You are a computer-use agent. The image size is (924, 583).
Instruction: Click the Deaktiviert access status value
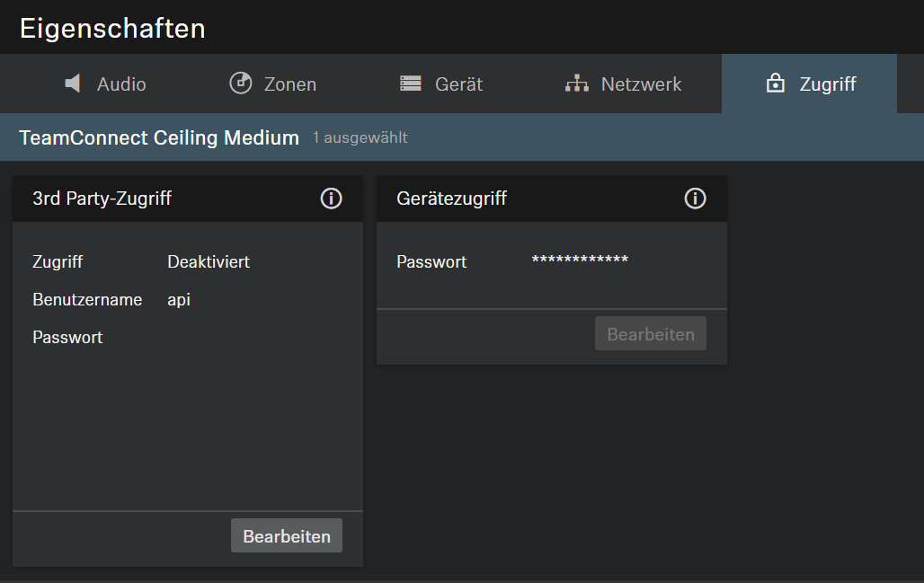(209, 262)
